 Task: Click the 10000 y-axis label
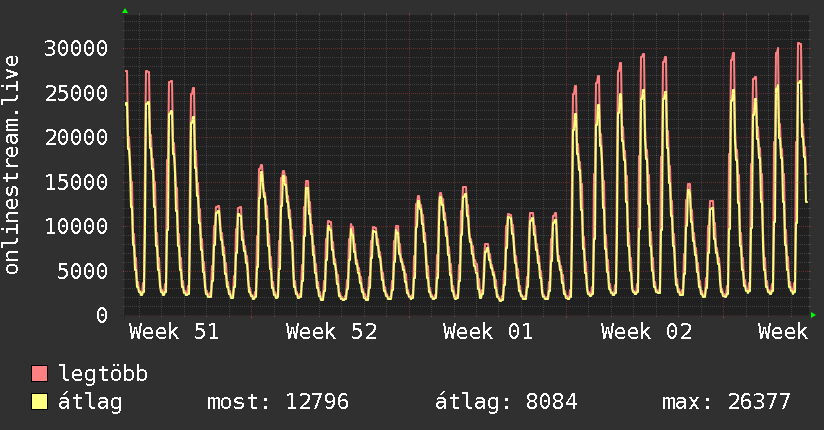76,227
